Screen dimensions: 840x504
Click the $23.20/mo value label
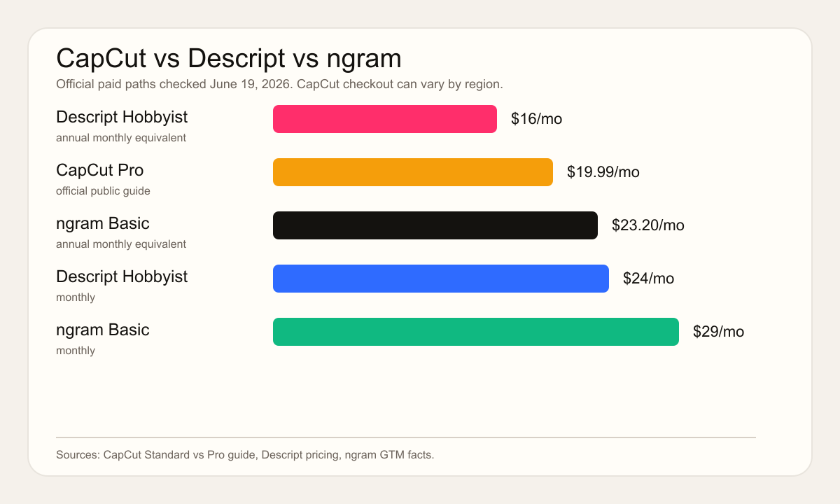[648, 225]
